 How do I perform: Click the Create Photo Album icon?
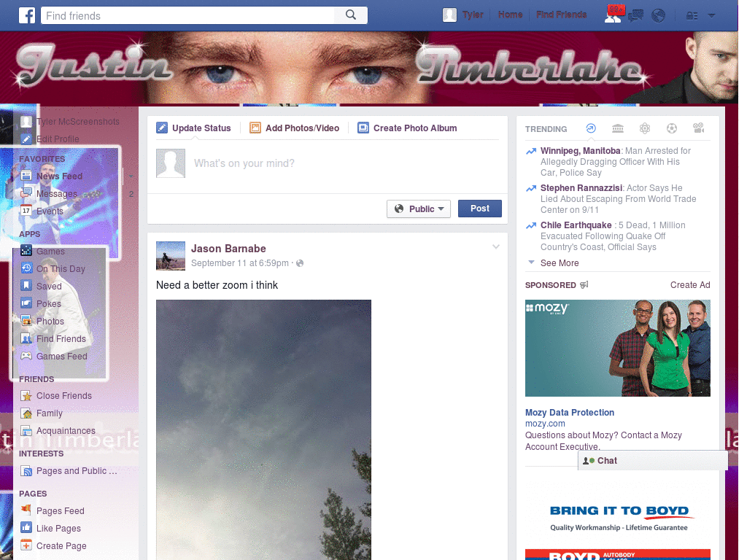point(363,128)
